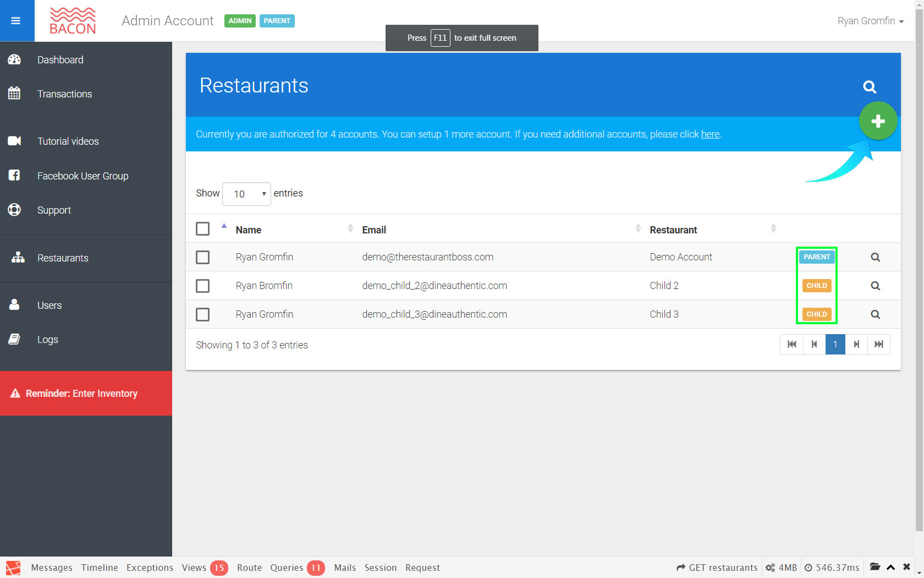
Task: Click the Transactions calendar icon
Action: click(14, 94)
